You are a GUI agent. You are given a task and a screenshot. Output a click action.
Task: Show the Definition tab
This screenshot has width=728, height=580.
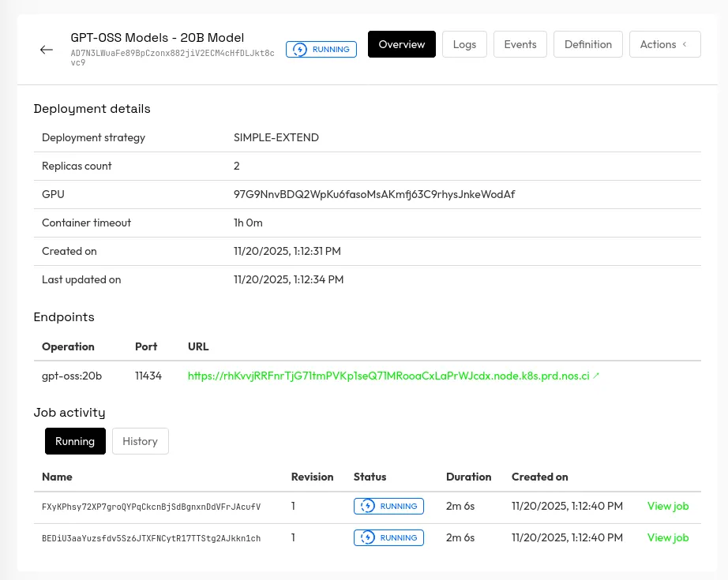(x=587, y=44)
